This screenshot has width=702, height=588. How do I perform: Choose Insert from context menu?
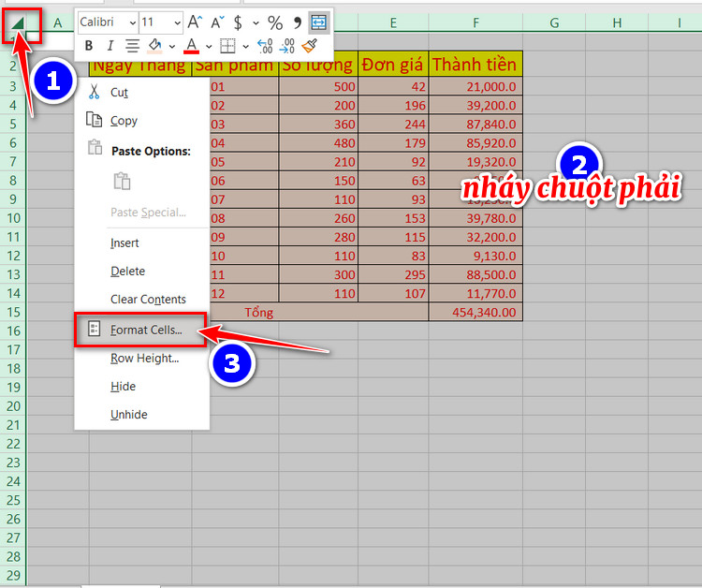click(142, 243)
